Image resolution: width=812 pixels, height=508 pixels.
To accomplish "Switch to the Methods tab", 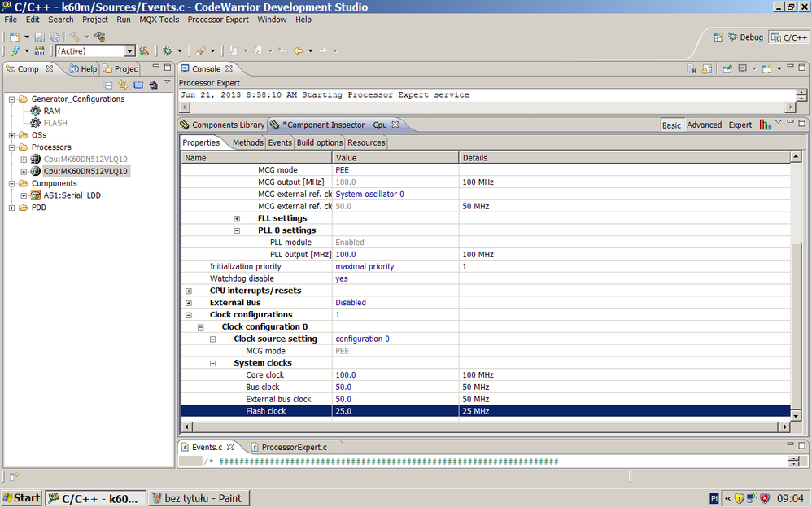I will (x=247, y=142).
